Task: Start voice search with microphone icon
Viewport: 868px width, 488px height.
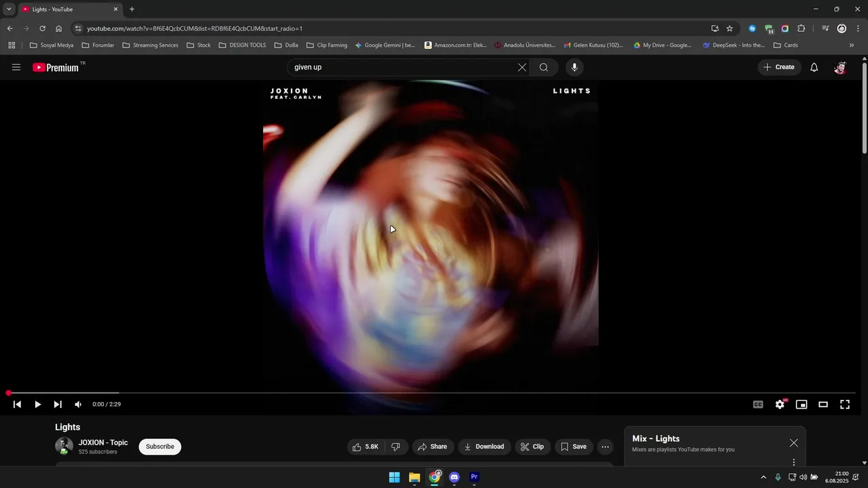Action: click(574, 67)
